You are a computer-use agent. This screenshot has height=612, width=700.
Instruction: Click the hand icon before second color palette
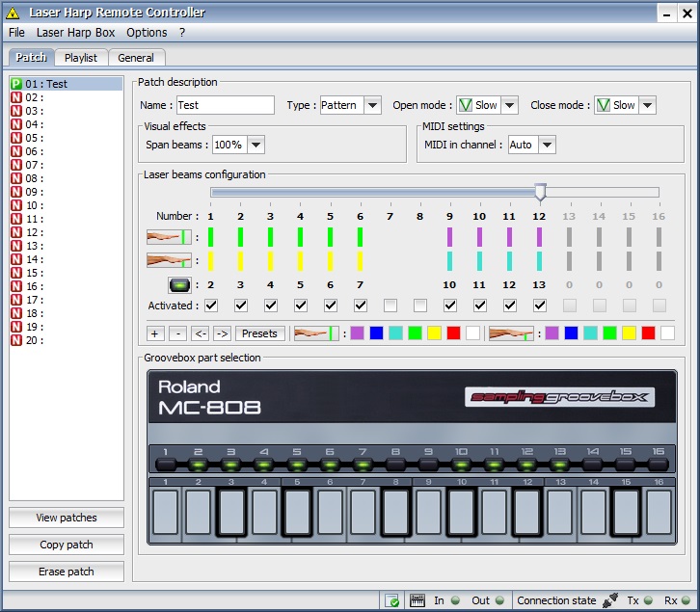click(511, 333)
